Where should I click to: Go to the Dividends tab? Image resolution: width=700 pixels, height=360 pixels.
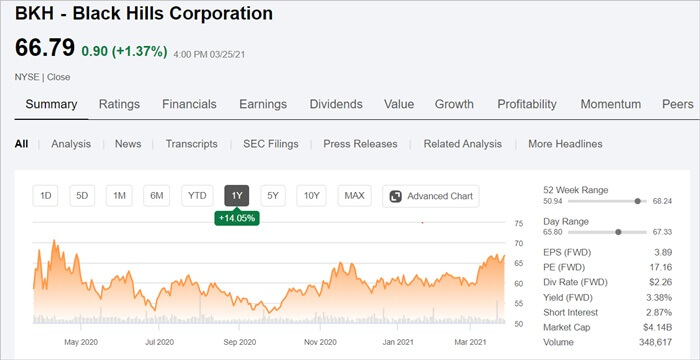click(x=336, y=105)
